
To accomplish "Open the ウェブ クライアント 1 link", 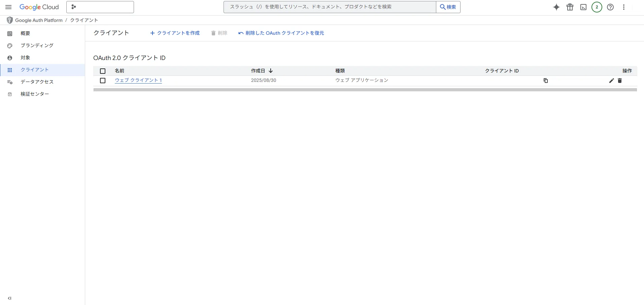I will (x=138, y=80).
